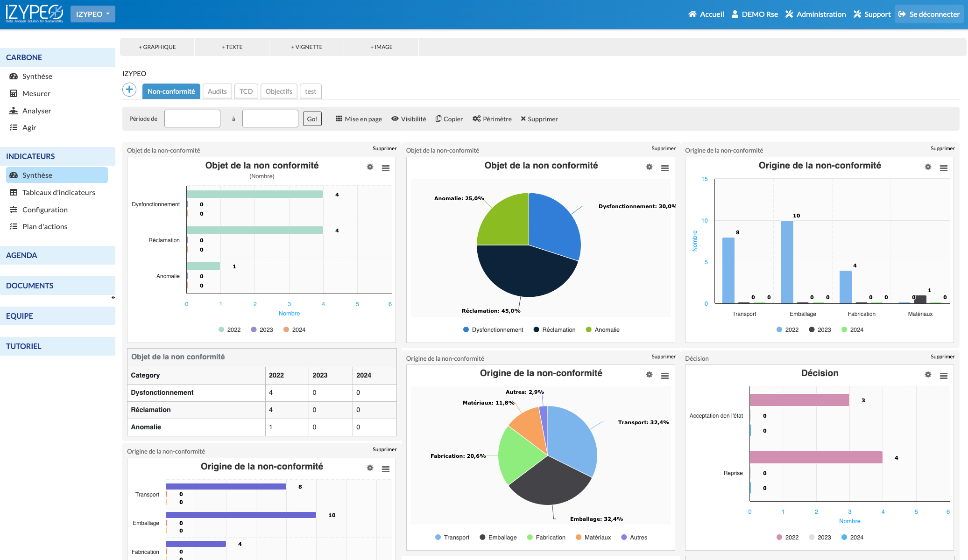Click the Périmètre gears icon

(x=476, y=119)
